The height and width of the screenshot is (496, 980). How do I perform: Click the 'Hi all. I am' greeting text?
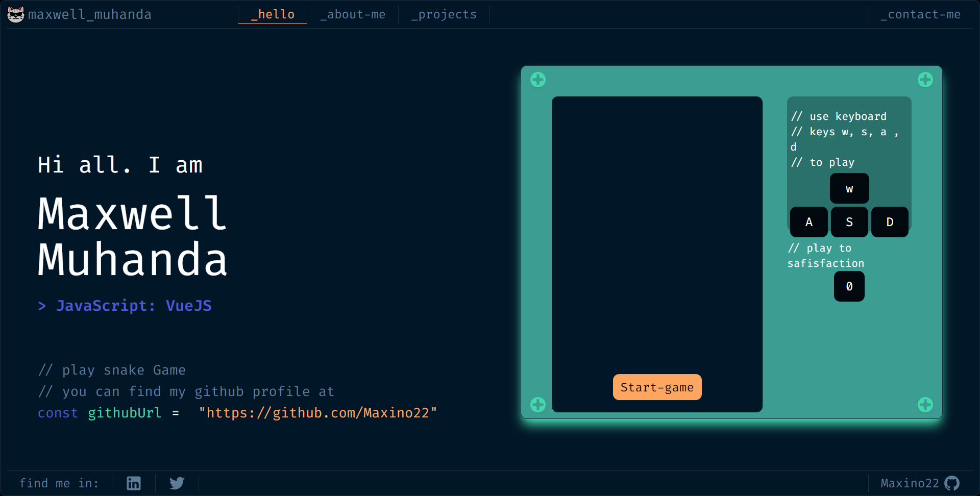coord(120,165)
